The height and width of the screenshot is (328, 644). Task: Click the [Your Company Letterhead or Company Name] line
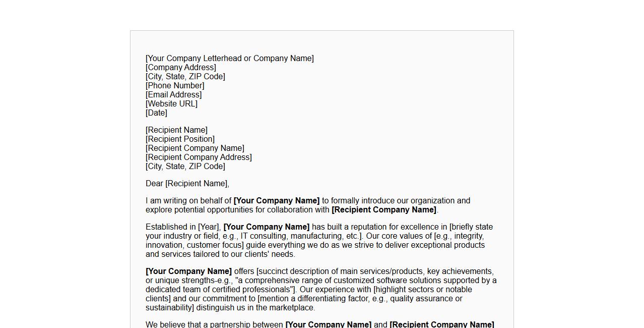pos(229,59)
